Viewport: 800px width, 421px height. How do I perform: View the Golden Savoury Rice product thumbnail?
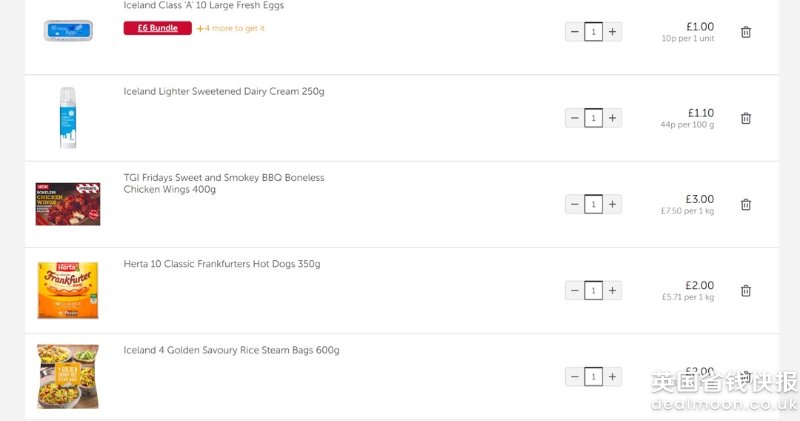coord(68,377)
